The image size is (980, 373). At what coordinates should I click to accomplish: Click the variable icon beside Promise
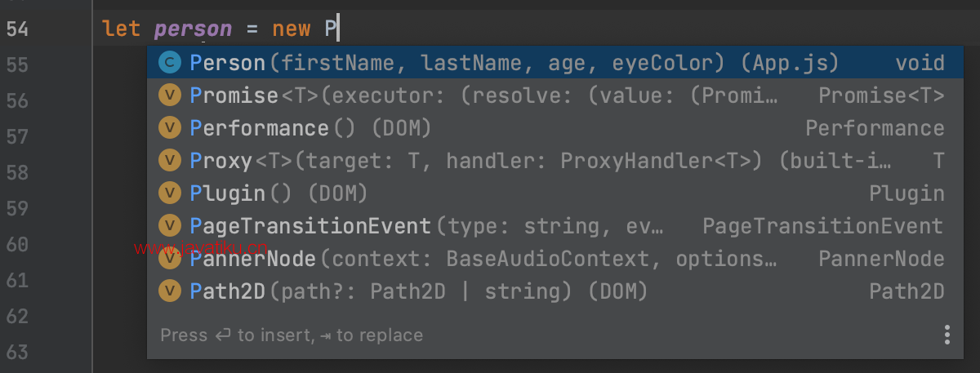pyautogui.click(x=169, y=95)
